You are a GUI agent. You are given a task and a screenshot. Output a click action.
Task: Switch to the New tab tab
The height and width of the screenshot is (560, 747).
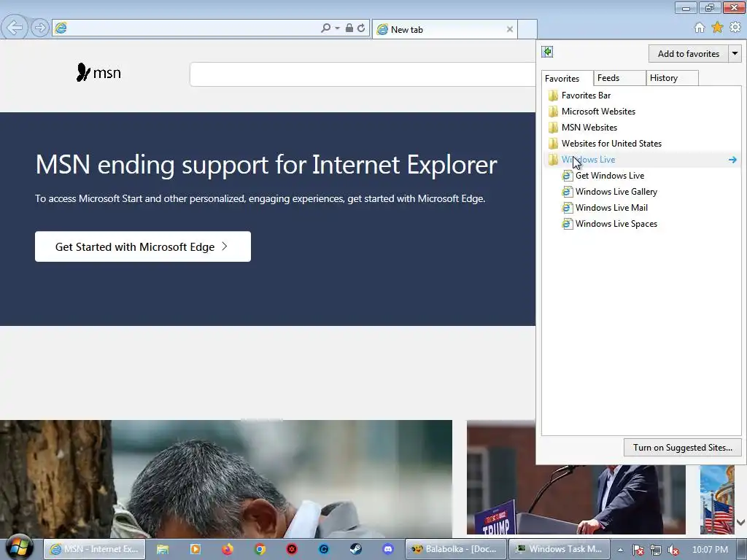click(x=445, y=29)
